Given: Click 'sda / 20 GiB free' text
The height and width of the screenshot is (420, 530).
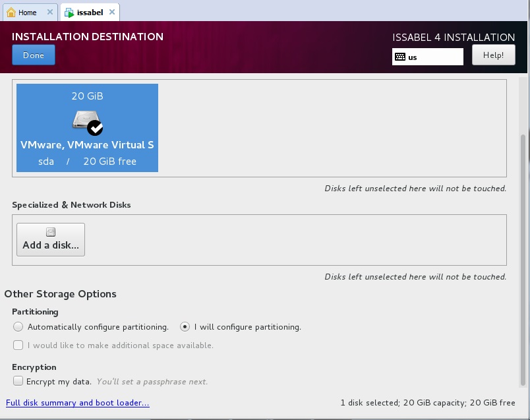Looking at the screenshot, I should (x=87, y=162).
